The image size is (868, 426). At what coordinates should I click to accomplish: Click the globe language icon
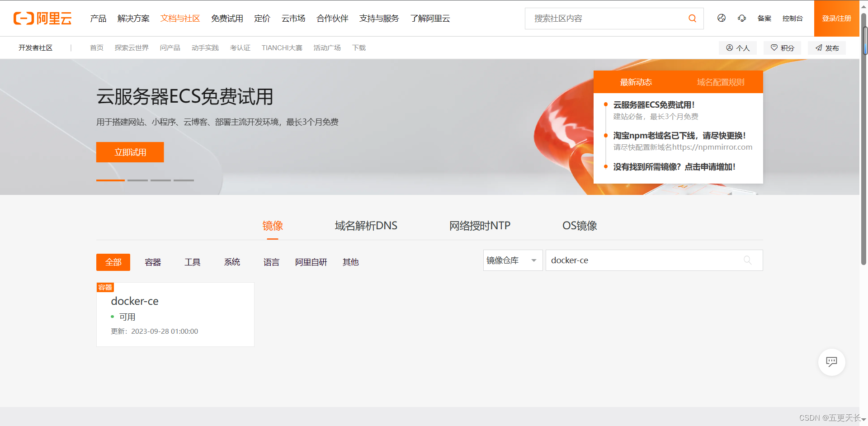click(721, 18)
